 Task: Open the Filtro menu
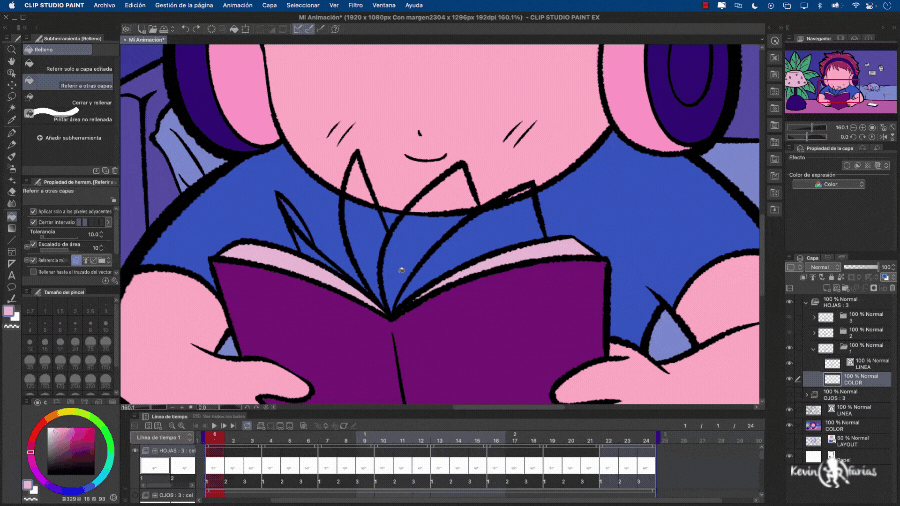coord(355,5)
